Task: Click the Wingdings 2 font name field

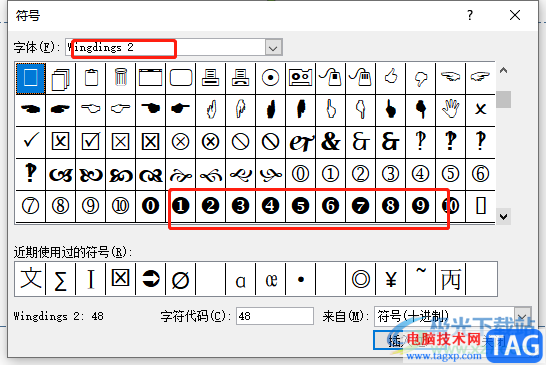Action: tap(165, 48)
